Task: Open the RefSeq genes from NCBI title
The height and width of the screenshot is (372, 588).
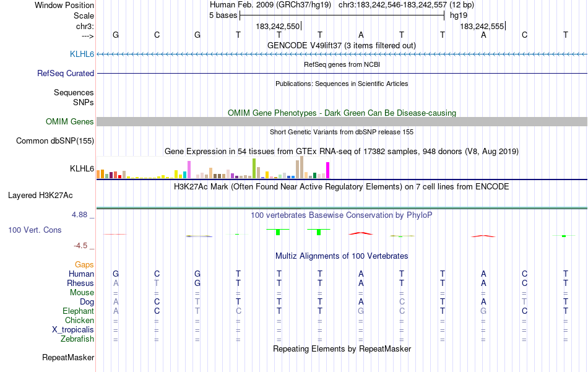Action: point(342,64)
